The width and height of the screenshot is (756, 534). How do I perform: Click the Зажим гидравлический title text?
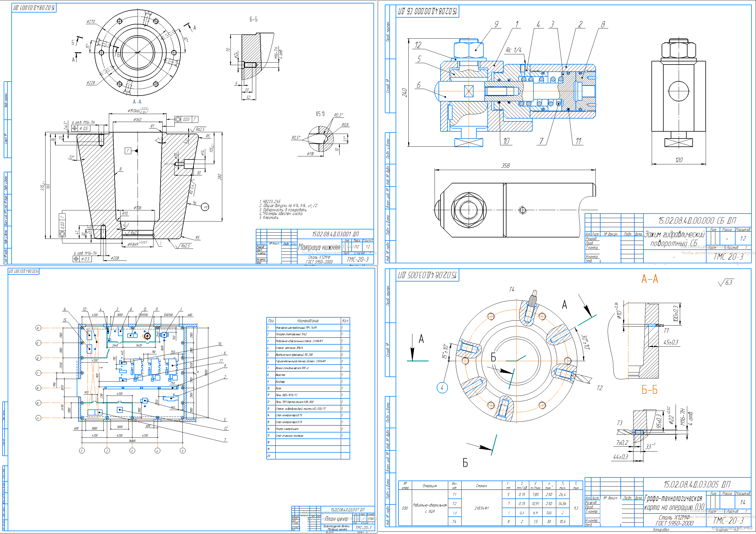pos(674,235)
